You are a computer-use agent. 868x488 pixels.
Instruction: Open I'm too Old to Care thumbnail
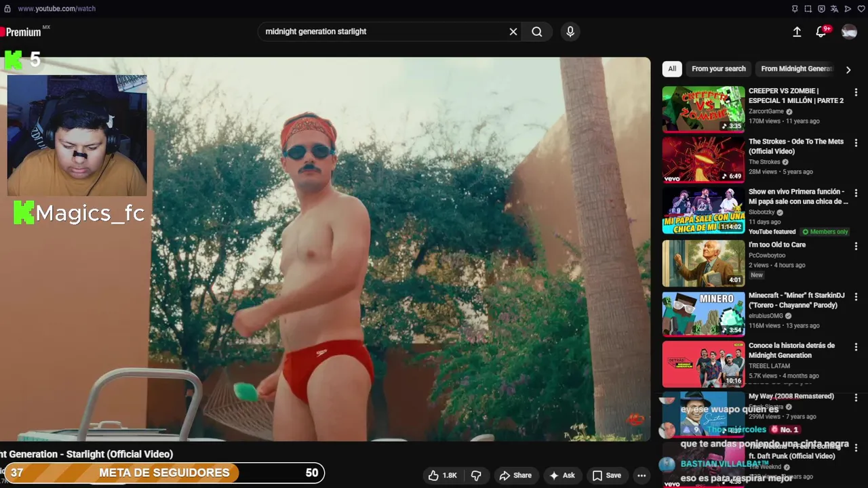[703, 263]
